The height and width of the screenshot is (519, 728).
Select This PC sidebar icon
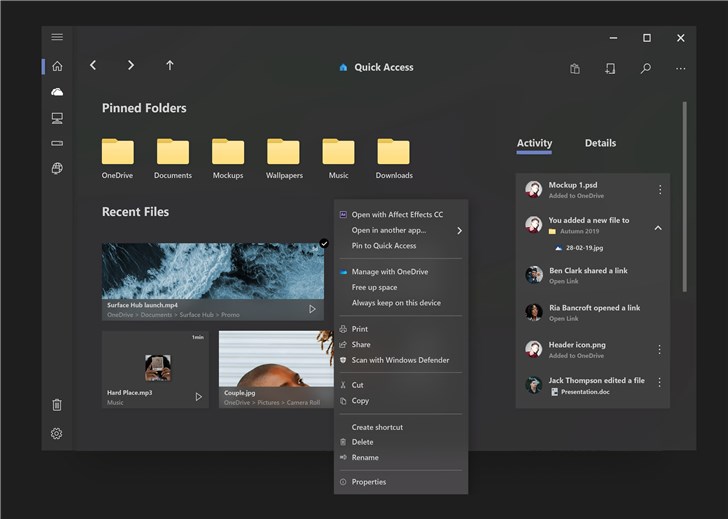coord(57,118)
